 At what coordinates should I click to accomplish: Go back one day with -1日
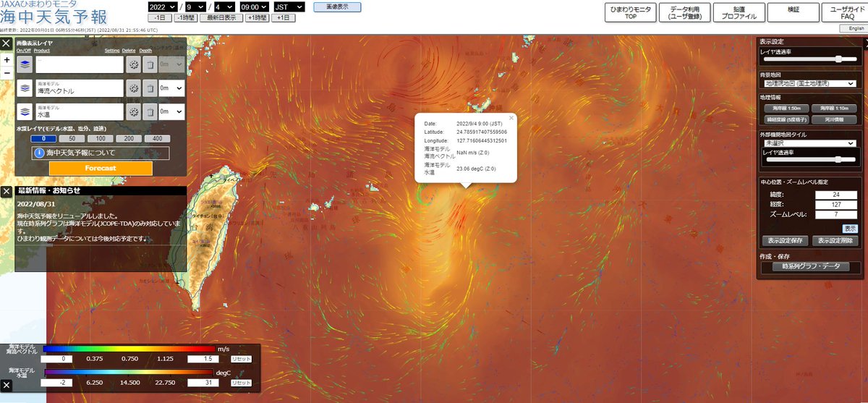pos(159,17)
